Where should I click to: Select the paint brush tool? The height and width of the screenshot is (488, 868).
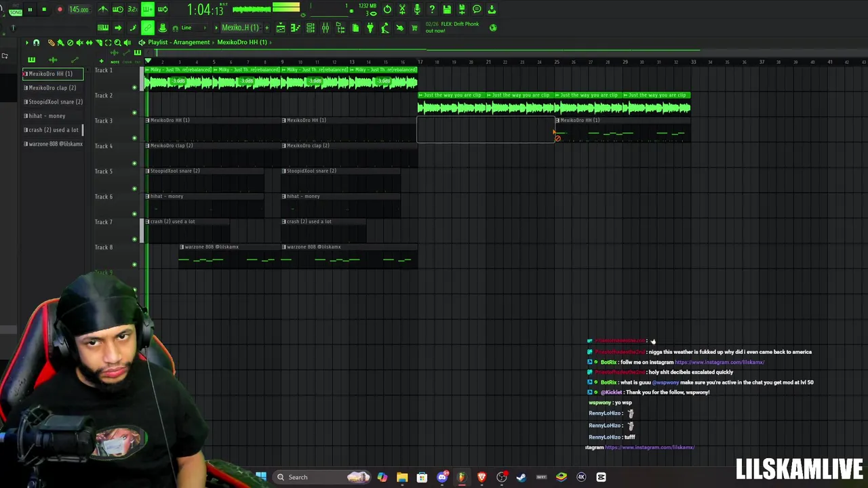tap(60, 43)
